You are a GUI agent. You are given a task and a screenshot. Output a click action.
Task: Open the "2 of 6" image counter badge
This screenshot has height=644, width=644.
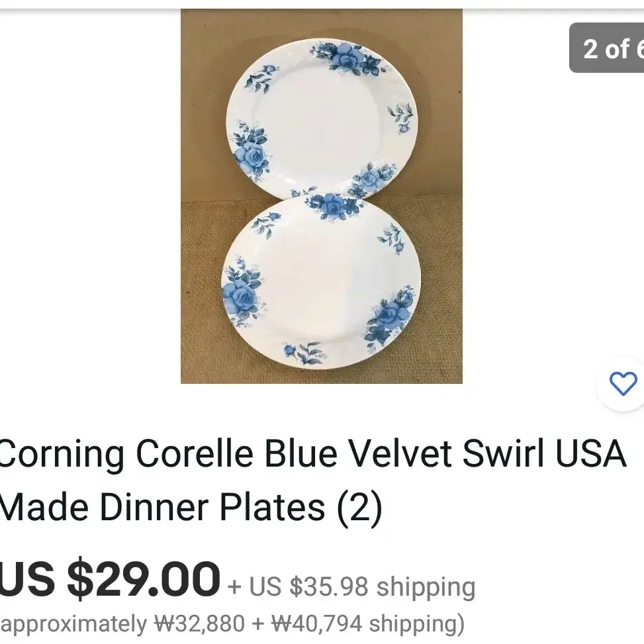point(608,48)
